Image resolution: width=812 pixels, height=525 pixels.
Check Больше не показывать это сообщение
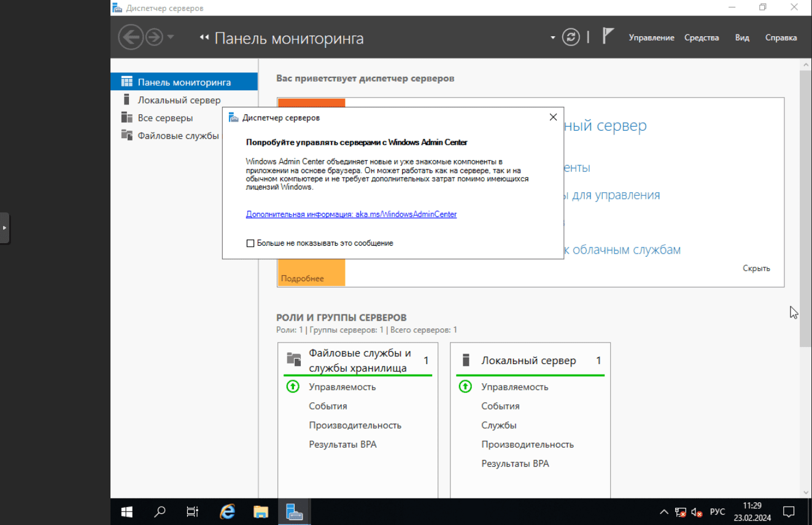pyautogui.click(x=250, y=243)
